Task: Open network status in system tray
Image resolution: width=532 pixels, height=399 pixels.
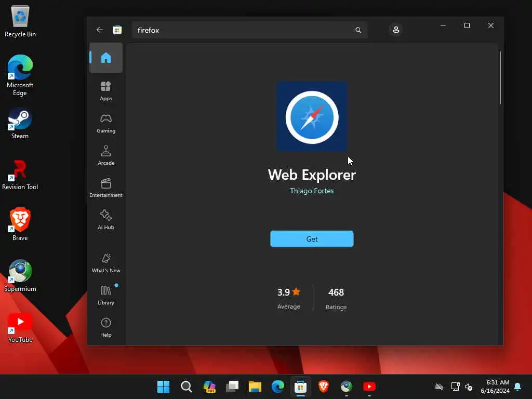Action: click(x=455, y=387)
